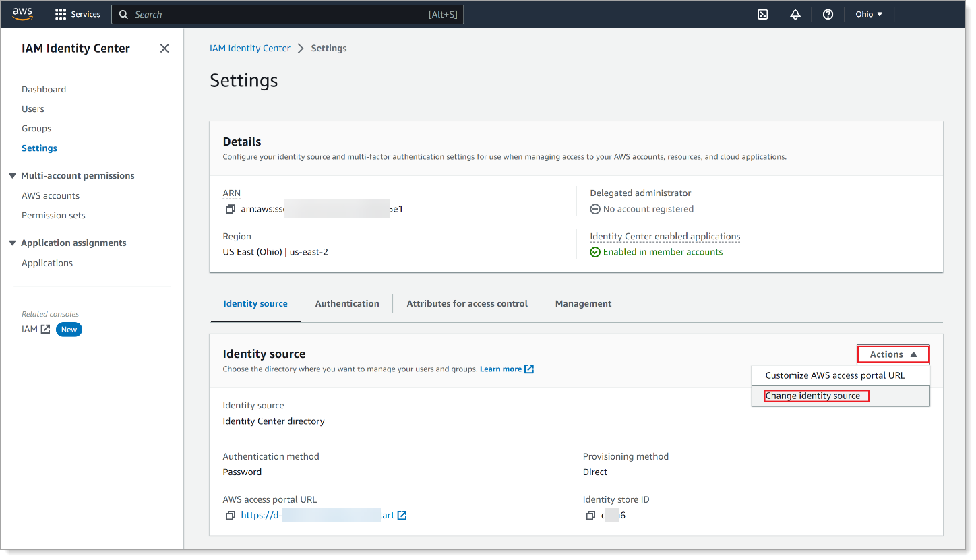Image resolution: width=976 pixels, height=560 pixels.
Task: Click the ARN label
Action: click(x=232, y=193)
